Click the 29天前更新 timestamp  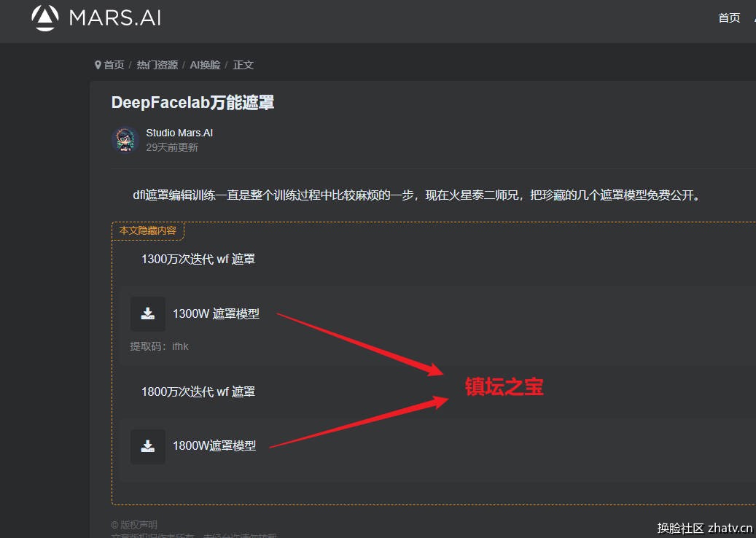pos(172,147)
